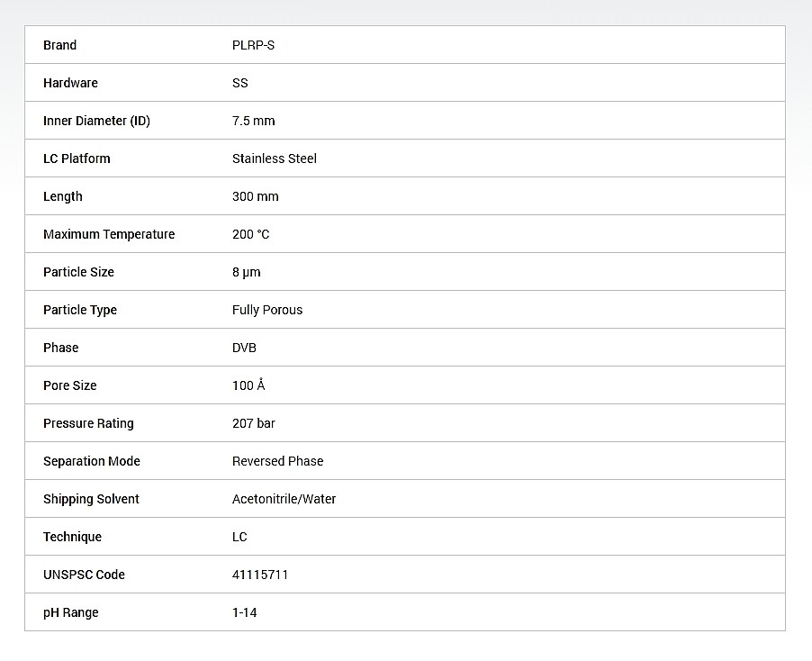Select the Pressure Rating label

tap(88, 423)
